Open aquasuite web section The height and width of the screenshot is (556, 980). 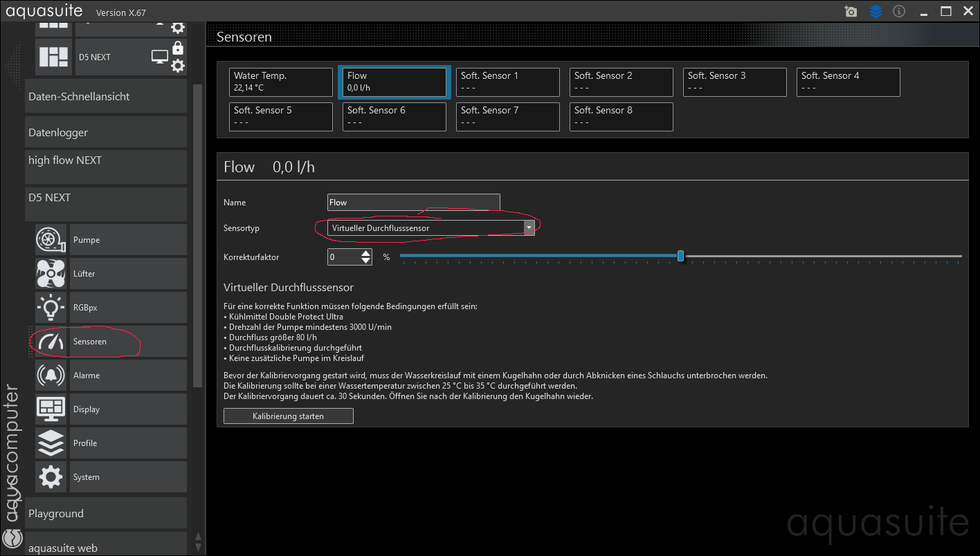[106, 544]
